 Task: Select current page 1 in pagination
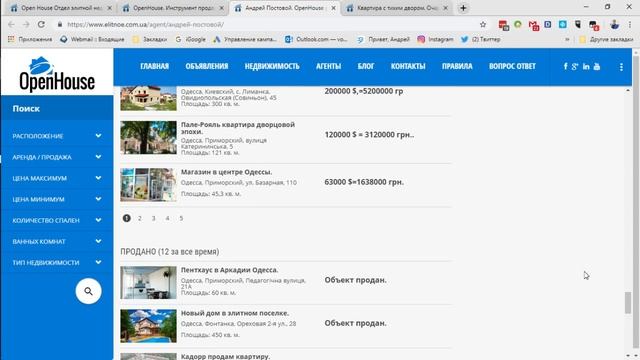point(127,218)
